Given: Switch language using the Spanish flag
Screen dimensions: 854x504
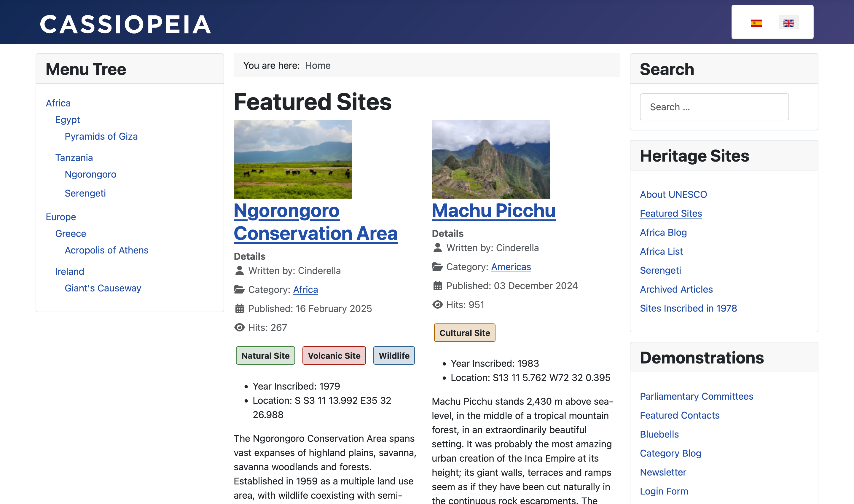Looking at the screenshot, I should [x=756, y=23].
